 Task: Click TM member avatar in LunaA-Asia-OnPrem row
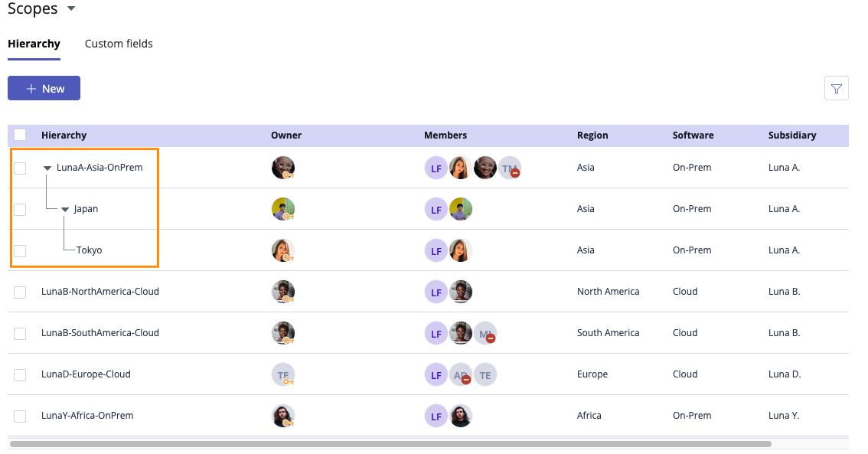pos(509,168)
